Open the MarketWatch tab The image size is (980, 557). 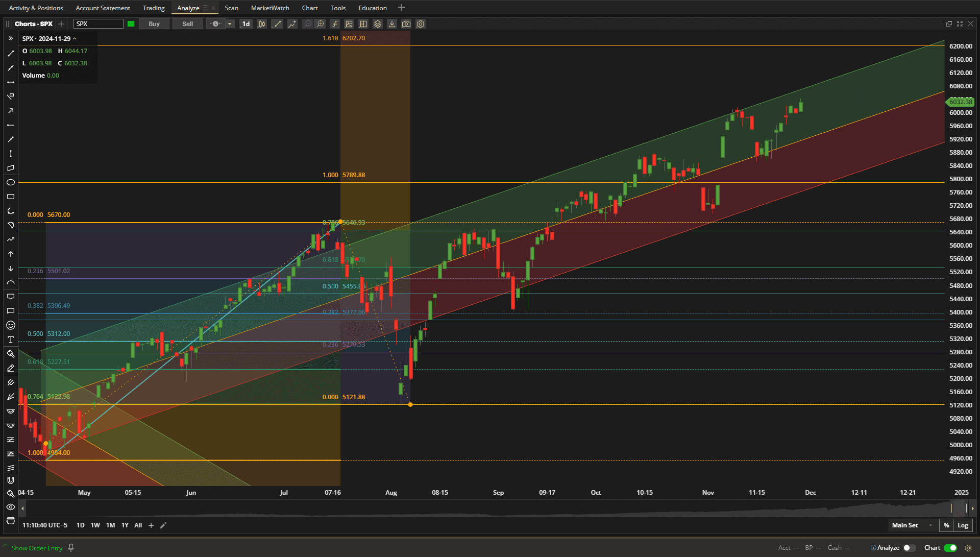point(270,8)
